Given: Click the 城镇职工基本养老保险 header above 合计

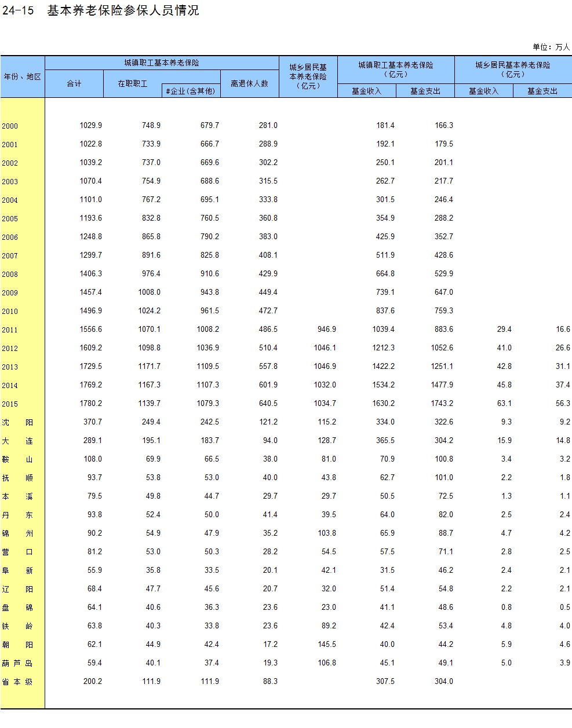Looking at the screenshot, I should click(162, 63).
